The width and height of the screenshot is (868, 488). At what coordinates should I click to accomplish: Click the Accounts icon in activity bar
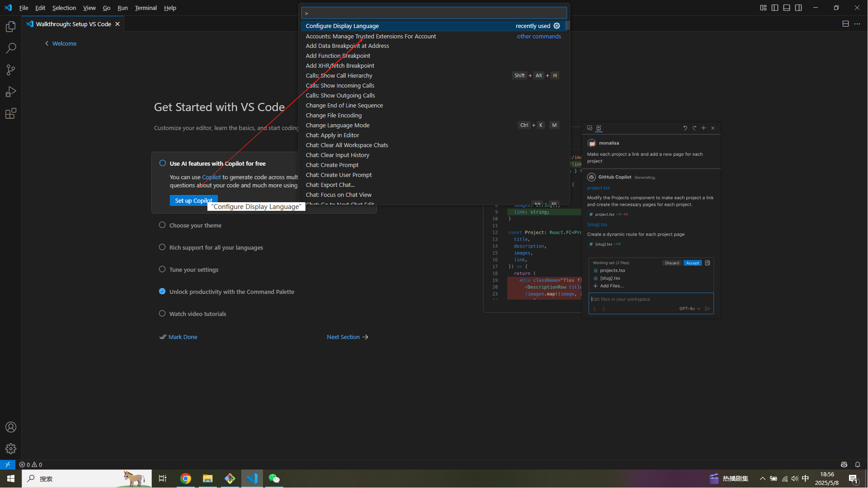pos(11,427)
